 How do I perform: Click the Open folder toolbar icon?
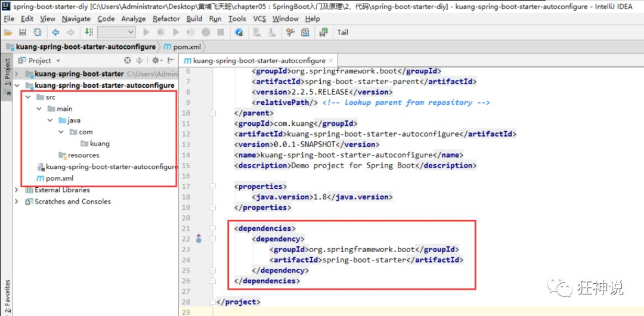pyautogui.click(x=8, y=32)
